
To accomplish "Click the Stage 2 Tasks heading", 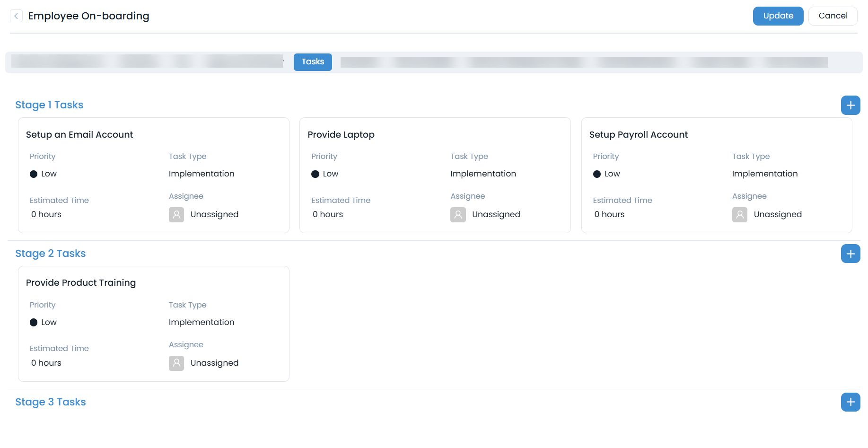I will tap(51, 254).
